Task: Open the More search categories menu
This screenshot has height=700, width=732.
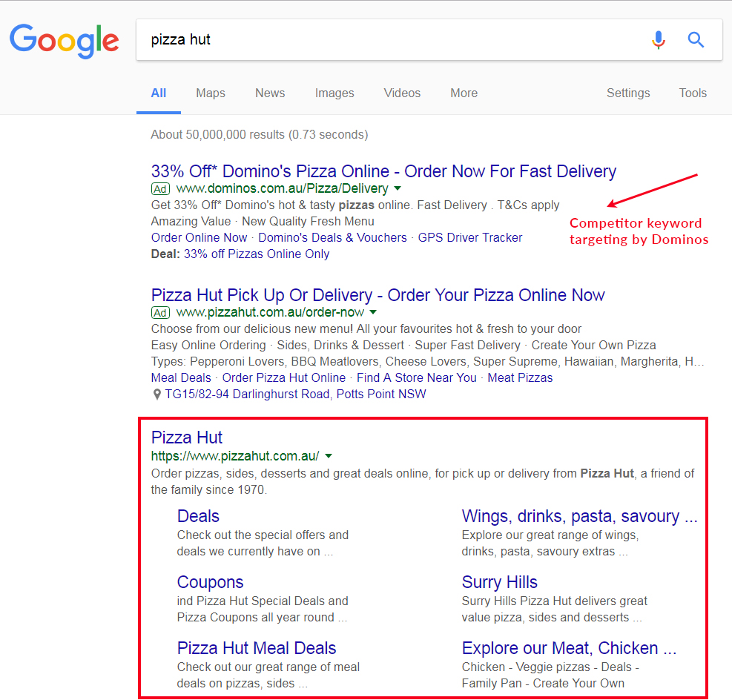Action: pyautogui.click(x=464, y=93)
